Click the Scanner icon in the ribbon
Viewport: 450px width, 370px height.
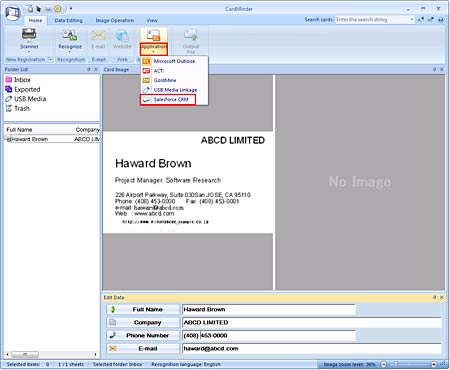[x=29, y=34]
